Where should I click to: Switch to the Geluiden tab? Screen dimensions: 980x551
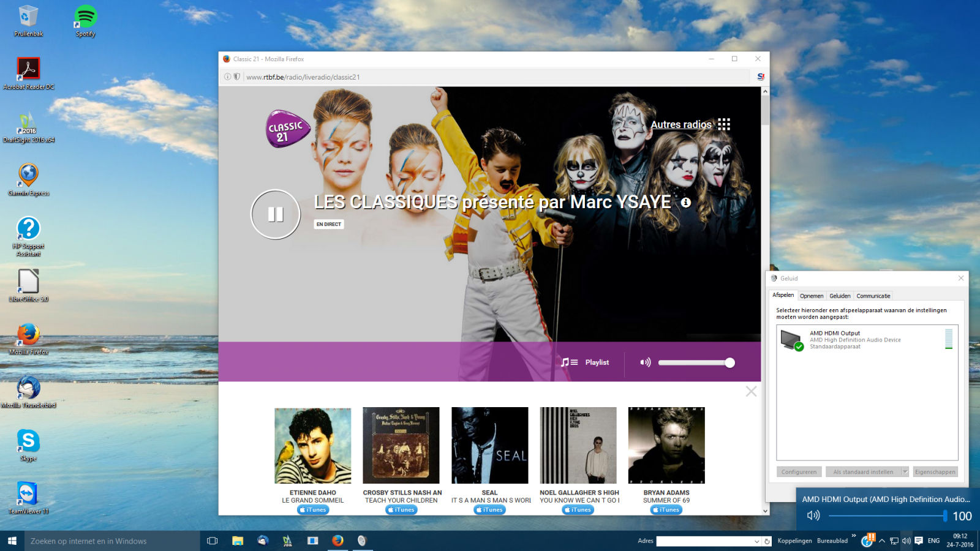tap(840, 296)
